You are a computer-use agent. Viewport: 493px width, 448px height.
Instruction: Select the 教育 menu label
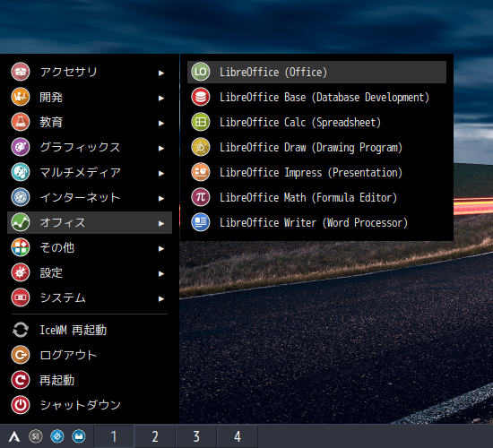point(51,122)
